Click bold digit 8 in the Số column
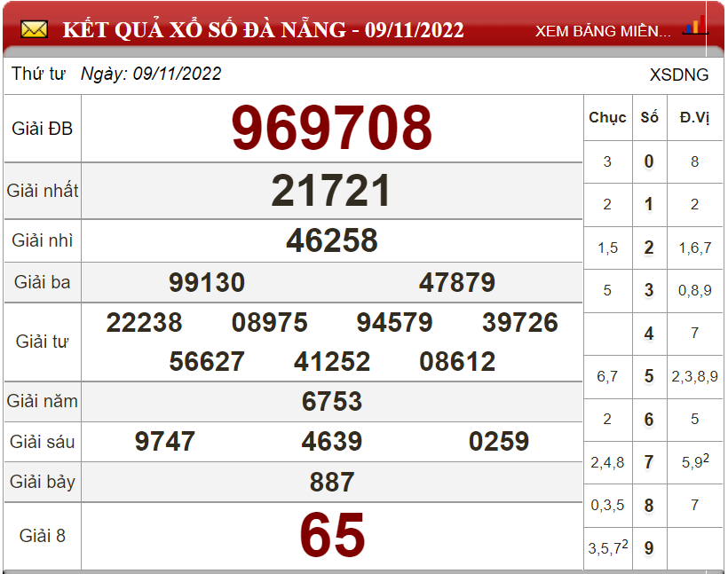 point(649,505)
